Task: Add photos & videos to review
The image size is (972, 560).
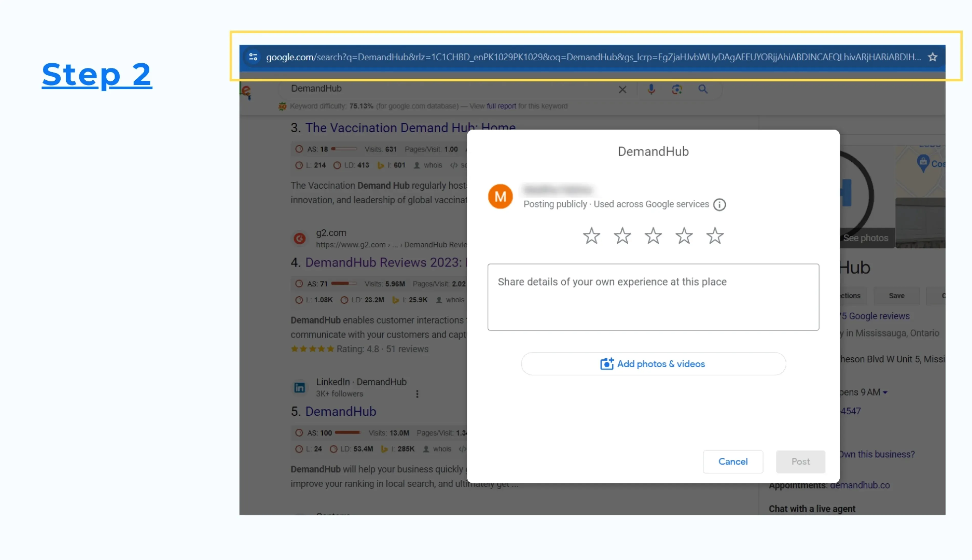Action: [x=653, y=364]
